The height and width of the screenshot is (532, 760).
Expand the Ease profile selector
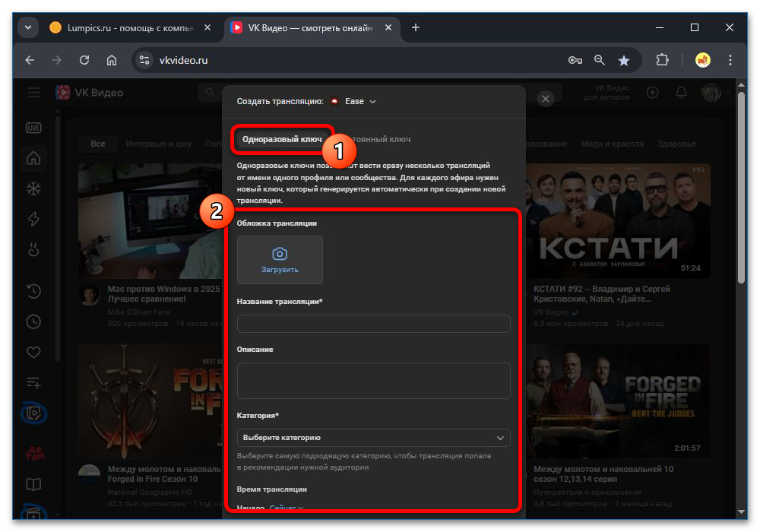click(353, 101)
